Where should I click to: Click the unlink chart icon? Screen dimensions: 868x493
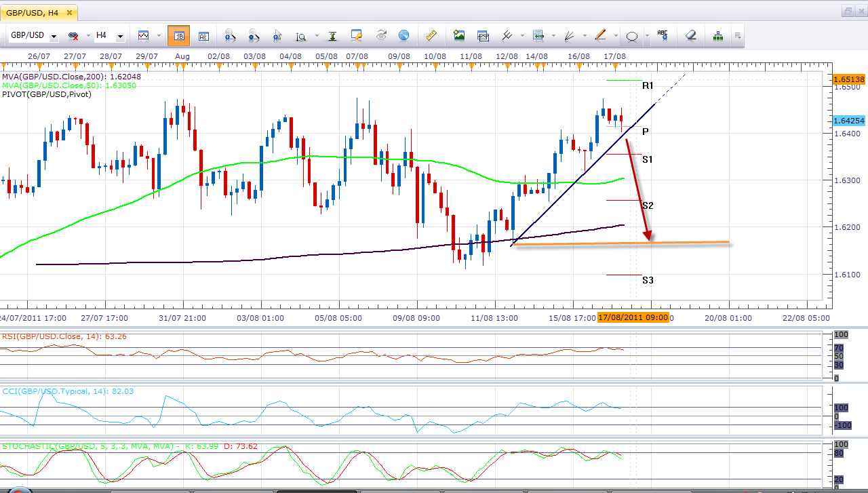click(x=73, y=35)
